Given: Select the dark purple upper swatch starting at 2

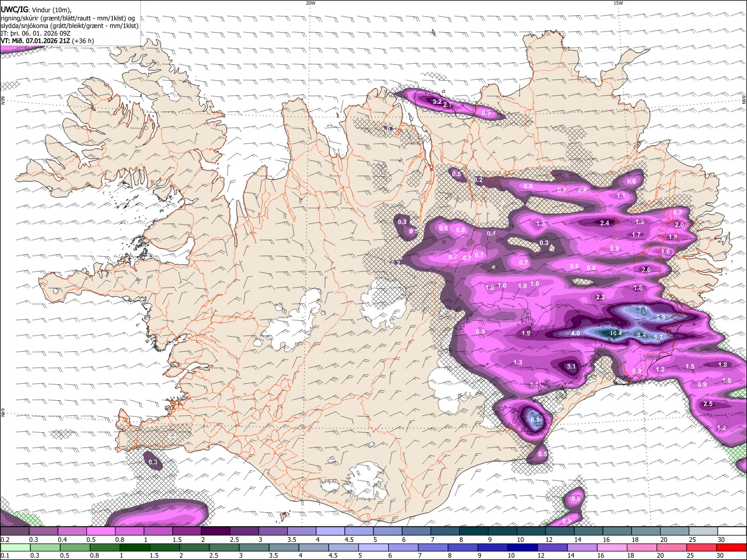Looking at the screenshot, I should tap(215, 531).
